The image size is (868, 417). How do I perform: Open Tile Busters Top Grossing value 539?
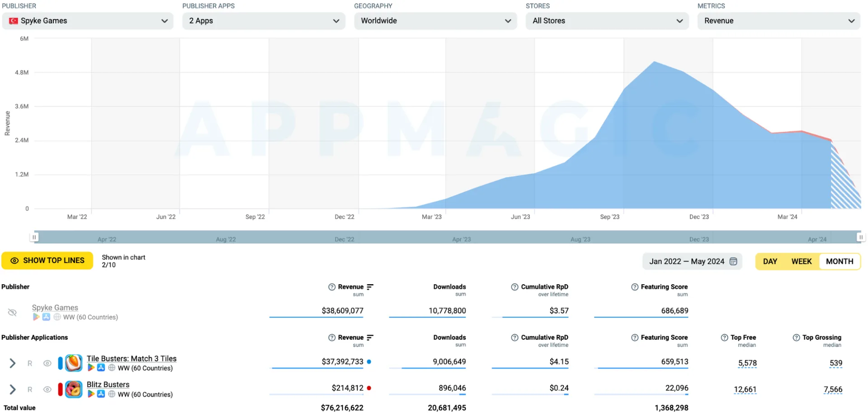coord(836,363)
